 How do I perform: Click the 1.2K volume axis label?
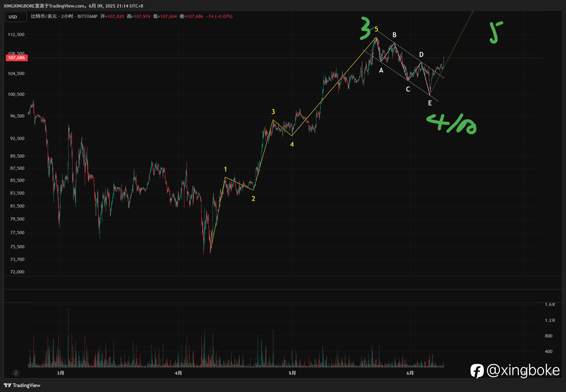pyautogui.click(x=550, y=320)
